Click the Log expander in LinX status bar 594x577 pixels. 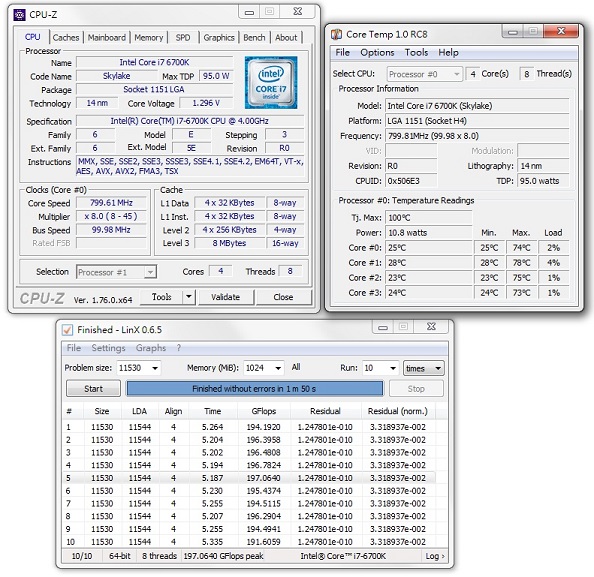pyautogui.click(x=435, y=556)
